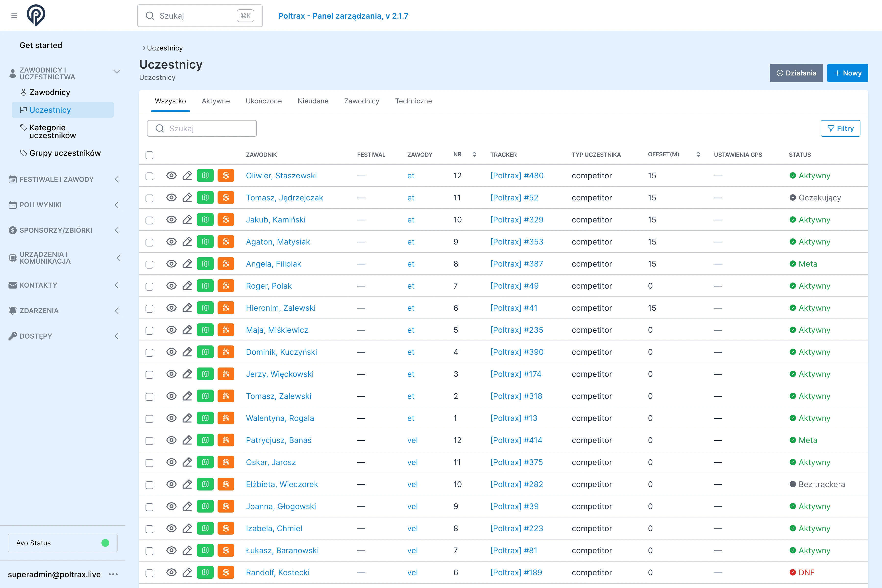Screen dimensions: 882x588
Task: Click the Poltrax logo icon
Action: pos(36,15)
